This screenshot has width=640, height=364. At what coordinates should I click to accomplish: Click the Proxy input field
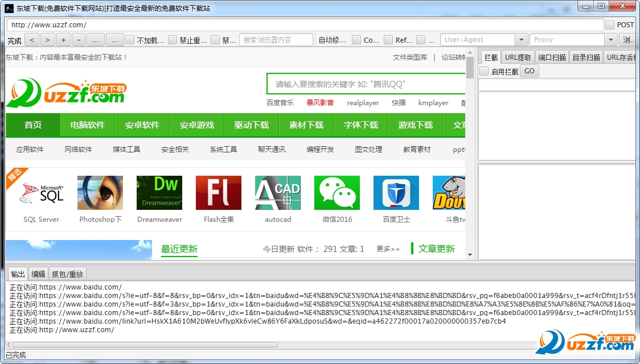[x=567, y=40]
